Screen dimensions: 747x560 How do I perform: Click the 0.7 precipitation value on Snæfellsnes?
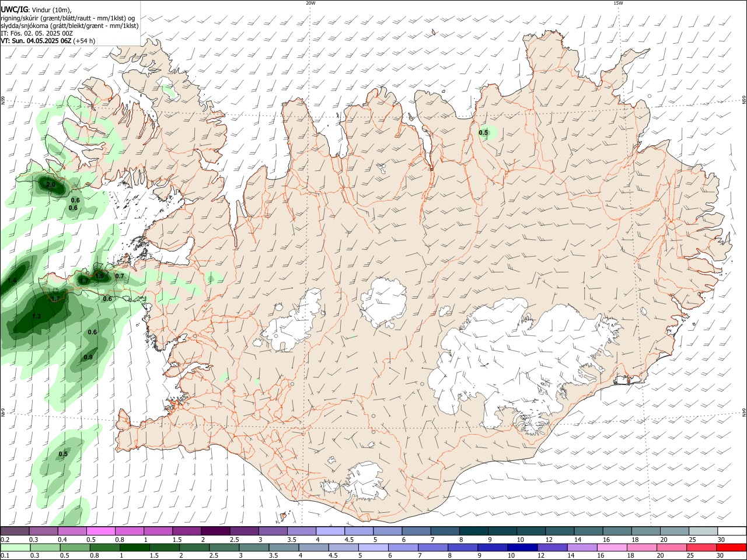[120, 276]
